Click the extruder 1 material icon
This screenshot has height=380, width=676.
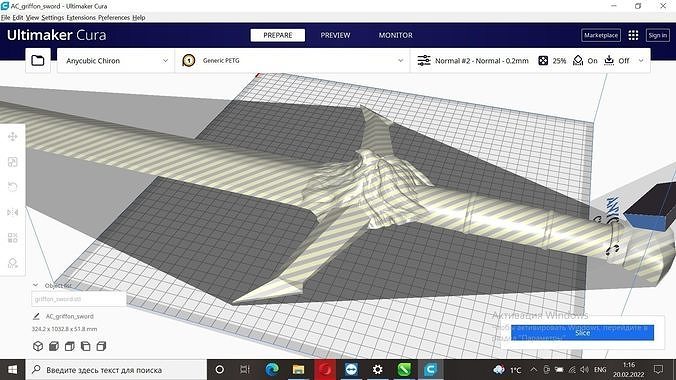point(188,61)
